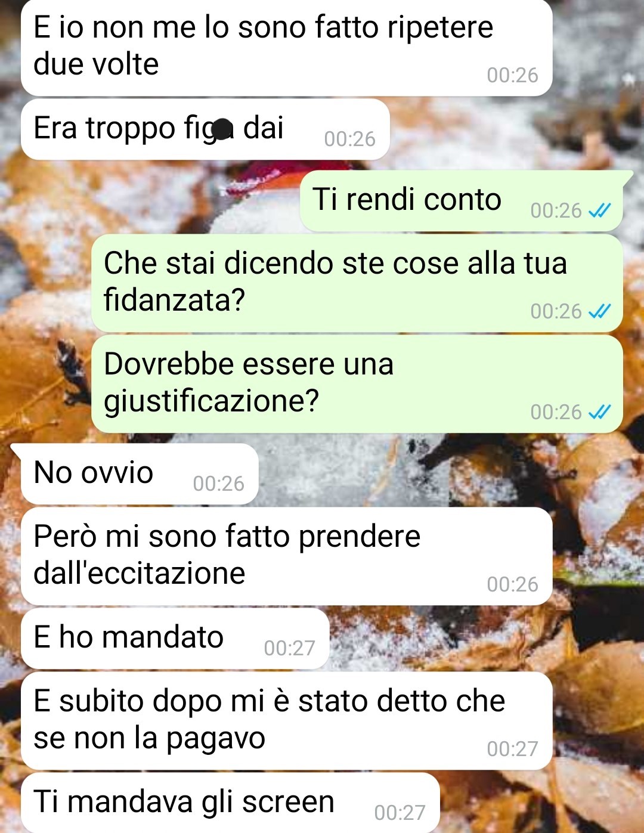The width and height of the screenshot is (644, 833).
Task: Click read-receipt ticks on 'Ti rendi conto'
Action: (x=599, y=210)
